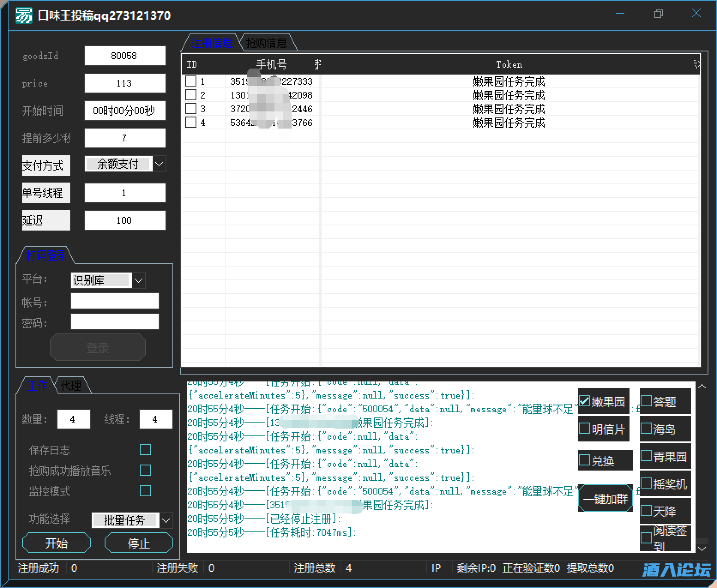Click the Token column header
Viewport: 717px width, 588px height.
[509, 64]
